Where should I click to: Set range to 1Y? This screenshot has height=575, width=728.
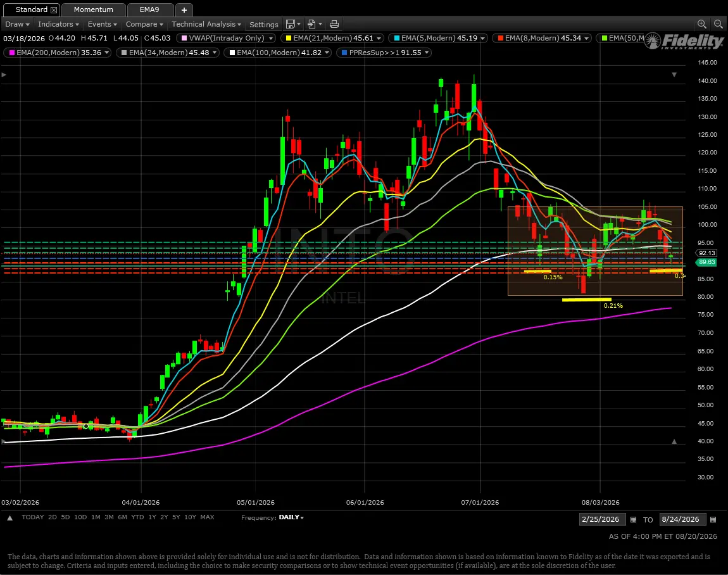pyautogui.click(x=152, y=517)
